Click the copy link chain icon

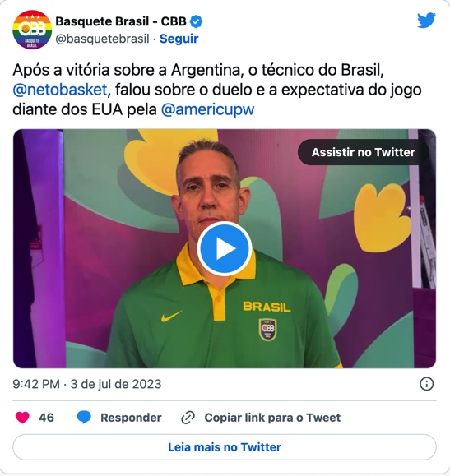pos(188,418)
